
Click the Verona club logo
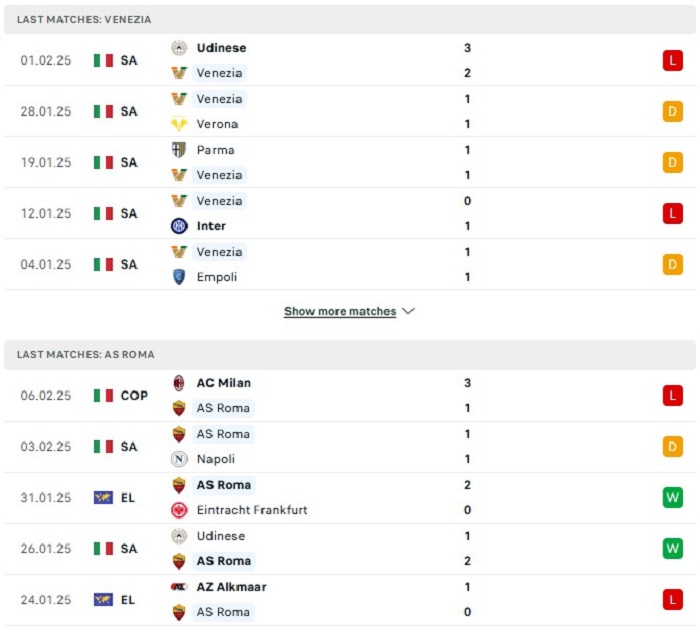click(x=179, y=124)
